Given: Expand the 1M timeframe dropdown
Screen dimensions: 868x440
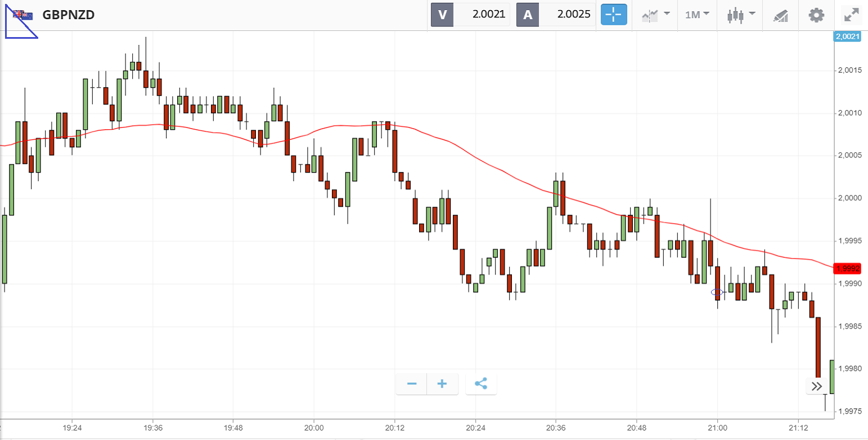Looking at the screenshot, I should (x=697, y=15).
